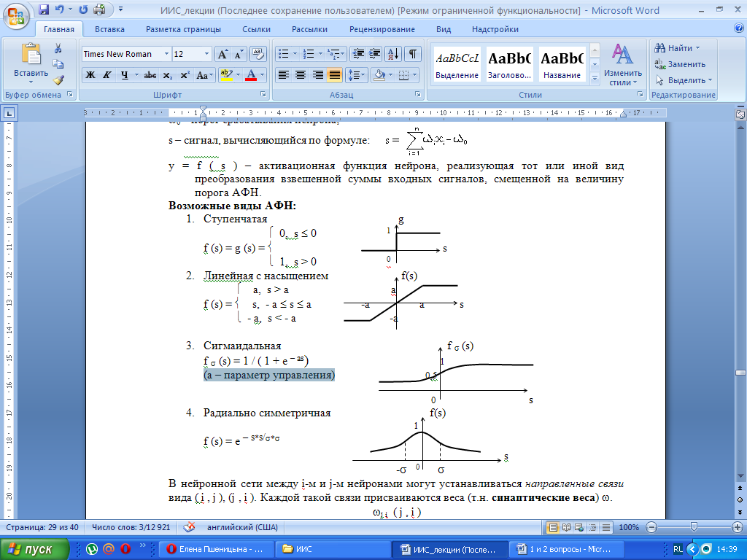Screen dimensions: 747x560
Task: Click zoom slider handle
Action: pyautogui.click(x=694, y=527)
